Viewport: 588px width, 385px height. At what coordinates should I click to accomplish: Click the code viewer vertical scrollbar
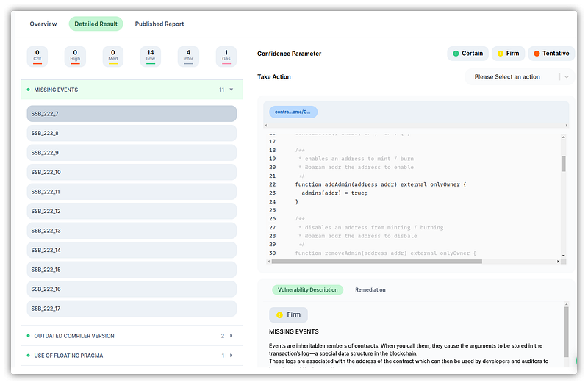click(564, 164)
